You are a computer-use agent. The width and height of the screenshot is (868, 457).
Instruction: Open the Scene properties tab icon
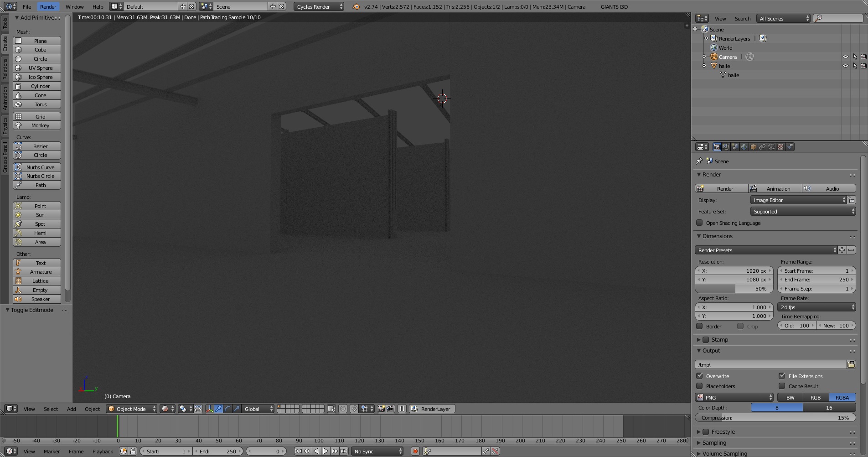click(x=735, y=147)
